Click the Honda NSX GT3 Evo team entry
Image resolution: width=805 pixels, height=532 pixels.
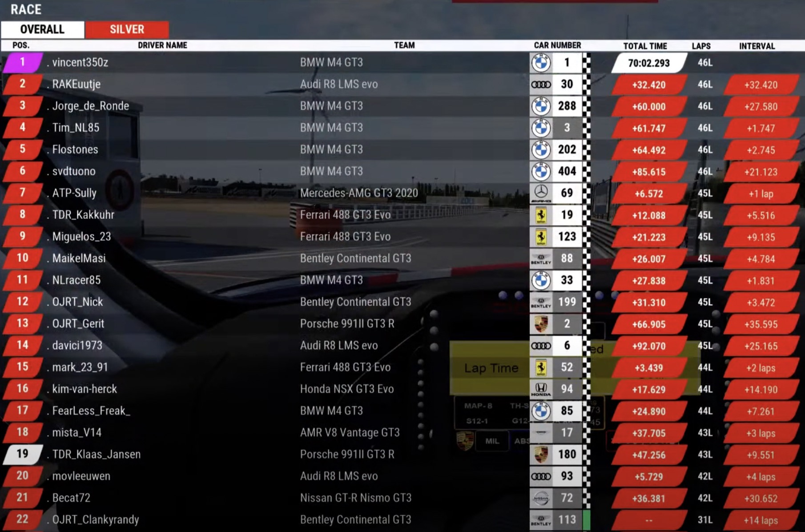tap(347, 390)
